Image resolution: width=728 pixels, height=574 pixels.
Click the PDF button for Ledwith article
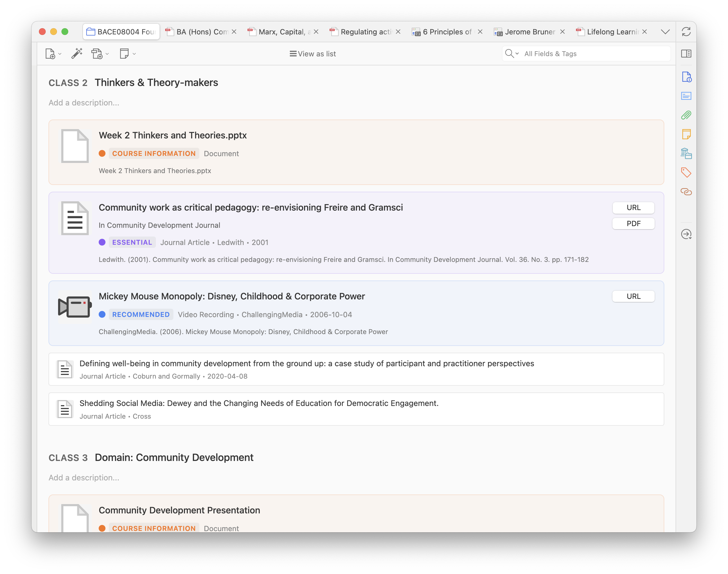[x=633, y=224]
